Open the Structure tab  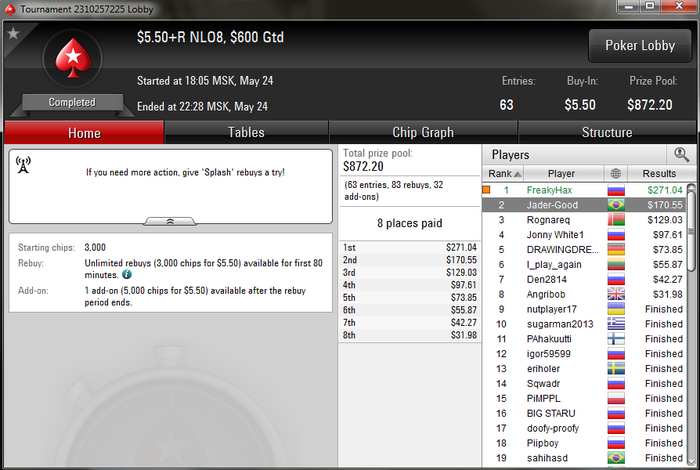click(607, 132)
